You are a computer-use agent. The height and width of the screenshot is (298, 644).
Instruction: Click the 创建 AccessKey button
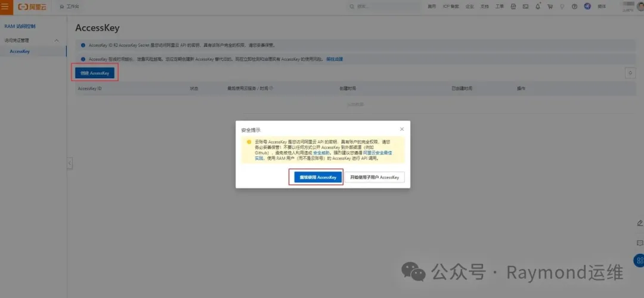tap(95, 73)
